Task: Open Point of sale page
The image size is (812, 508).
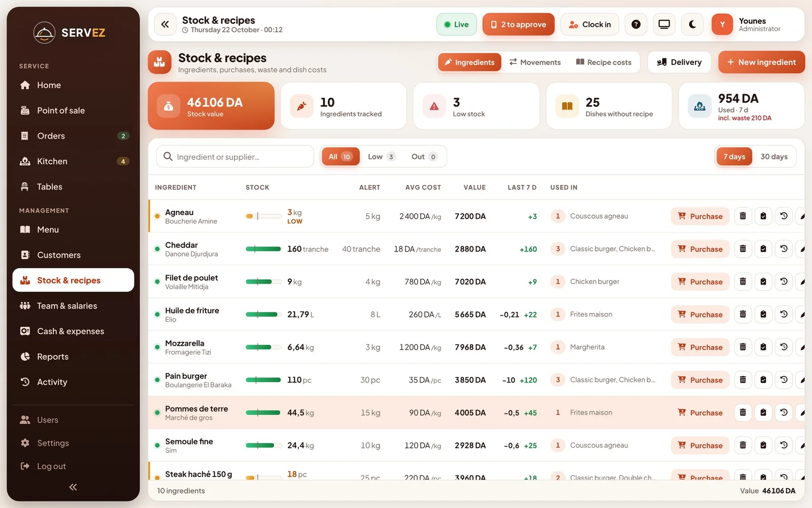Action: pyautogui.click(x=73, y=111)
